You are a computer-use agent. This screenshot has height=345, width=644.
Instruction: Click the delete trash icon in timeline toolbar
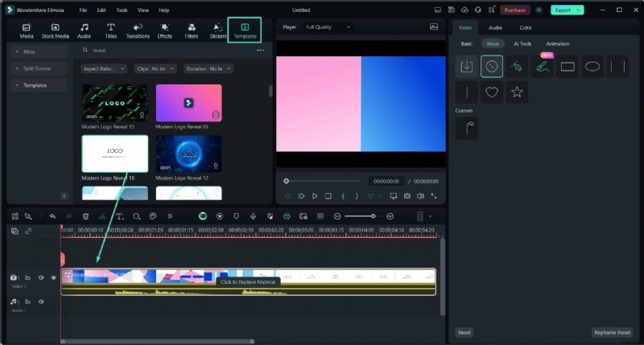[x=85, y=216]
